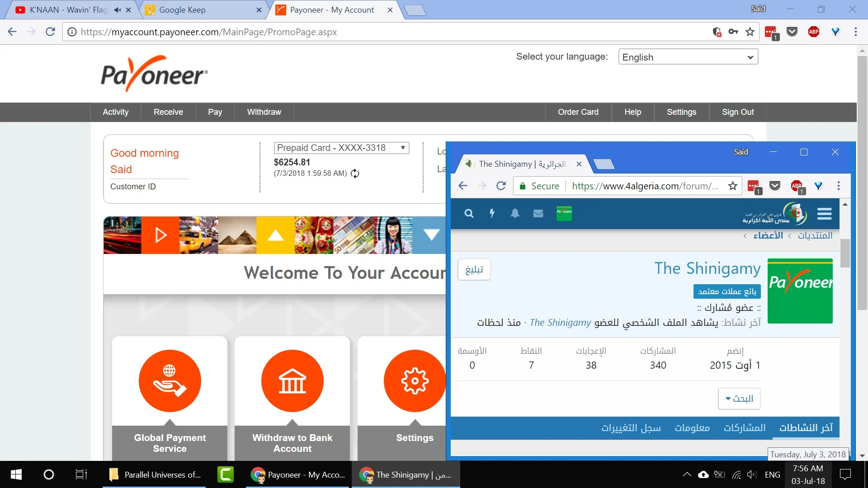This screenshot has width=868, height=488.
Task: Click the تبليغ report button
Action: [474, 270]
